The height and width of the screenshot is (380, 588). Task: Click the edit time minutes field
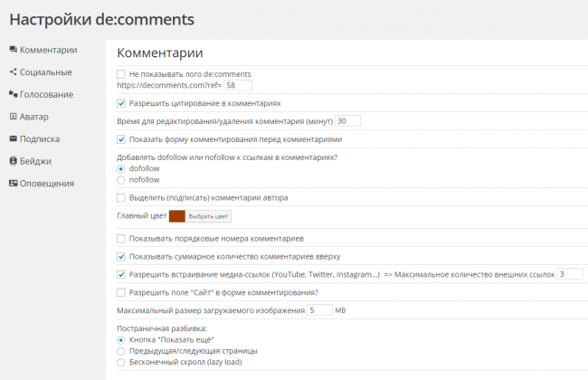(x=347, y=121)
